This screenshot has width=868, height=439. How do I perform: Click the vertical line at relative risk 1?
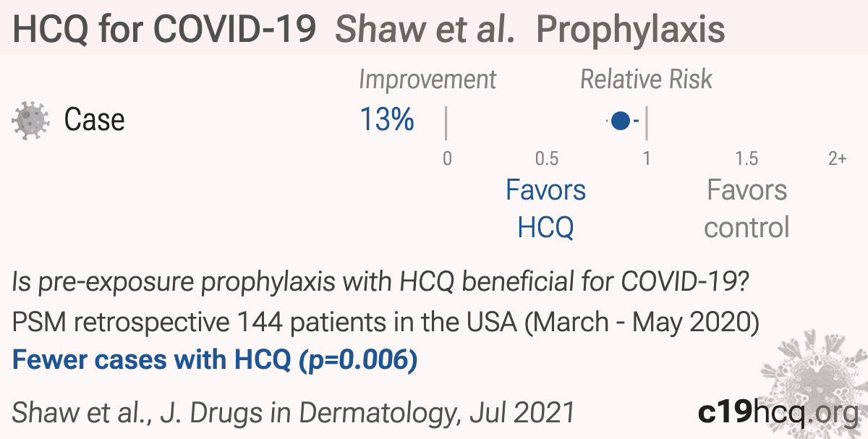pyautogui.click(x=646, y=123)
